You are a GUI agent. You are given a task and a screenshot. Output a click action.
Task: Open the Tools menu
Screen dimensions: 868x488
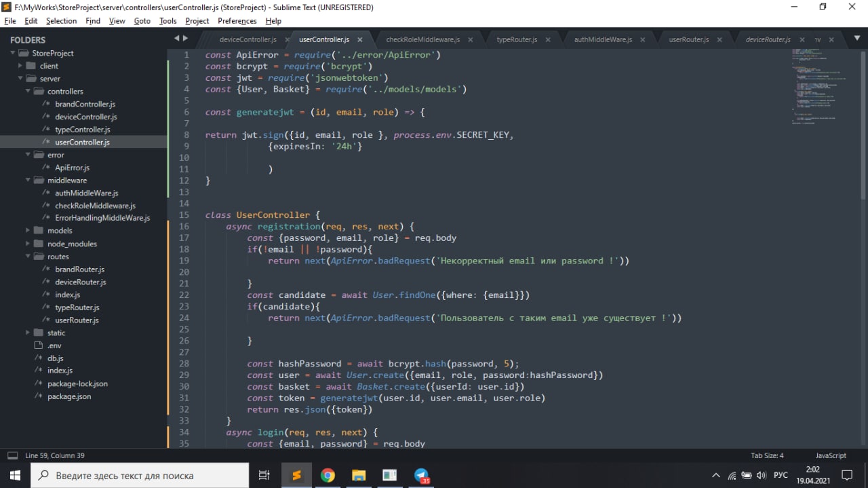click(x=168, y=21)
